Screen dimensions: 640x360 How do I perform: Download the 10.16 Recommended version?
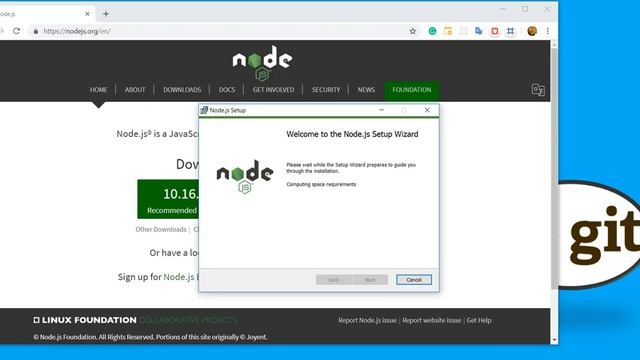click(x=168, y=199)
